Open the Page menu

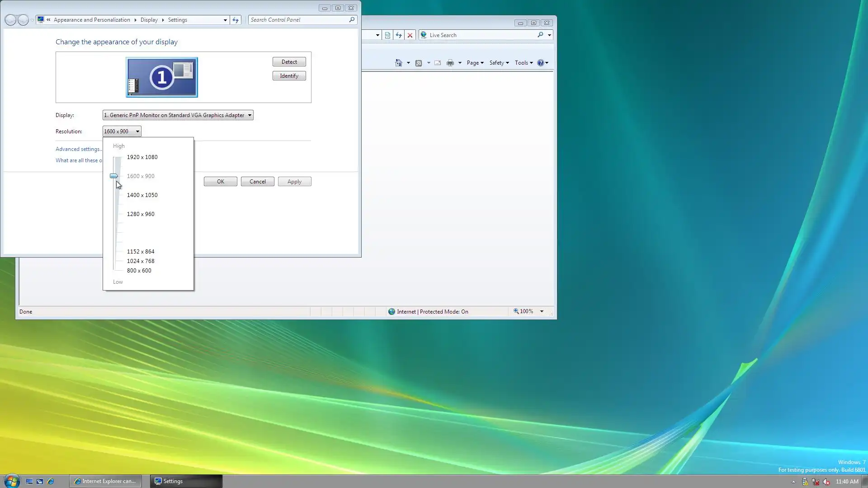[475, 63]
